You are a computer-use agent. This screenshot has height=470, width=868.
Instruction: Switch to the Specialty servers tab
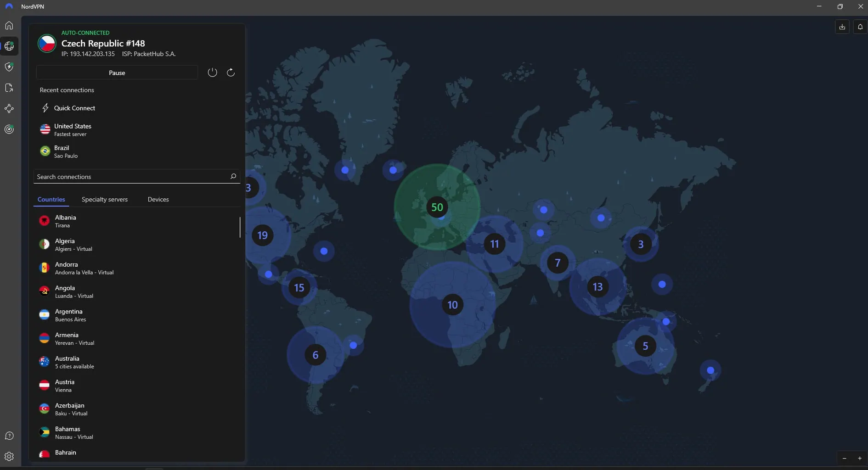(105, 200)
